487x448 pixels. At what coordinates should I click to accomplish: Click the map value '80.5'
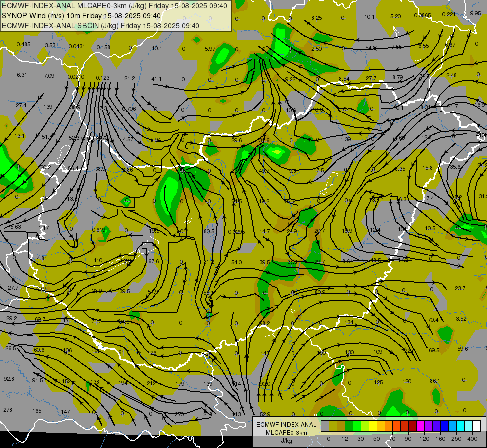coord(209,231)
